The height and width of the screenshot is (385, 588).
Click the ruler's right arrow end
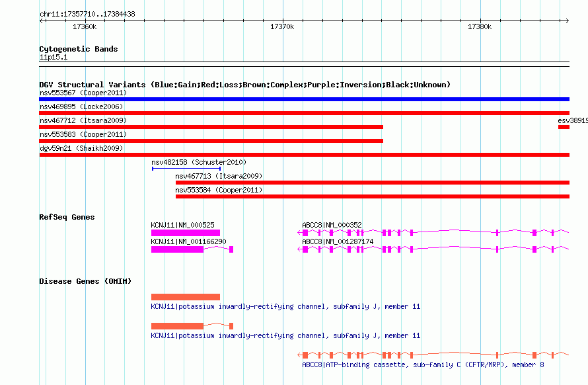click(568, 21)
